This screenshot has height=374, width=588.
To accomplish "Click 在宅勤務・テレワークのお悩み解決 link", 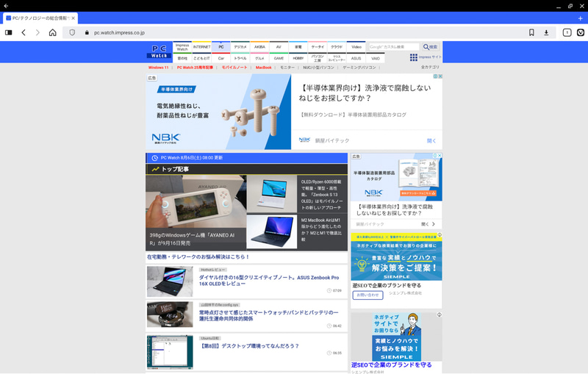I will (198, 257).
